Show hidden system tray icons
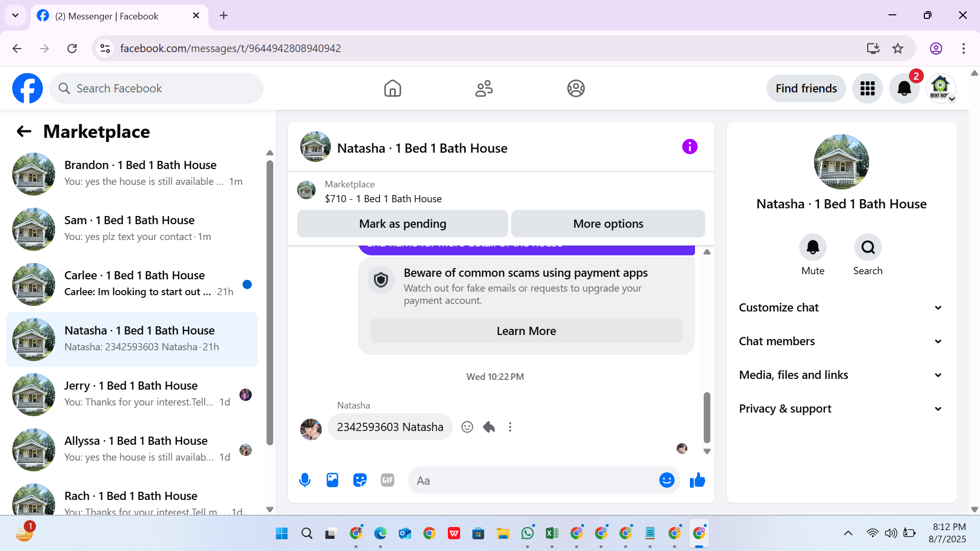Screen dimensions: 980x551 (848, 533)
